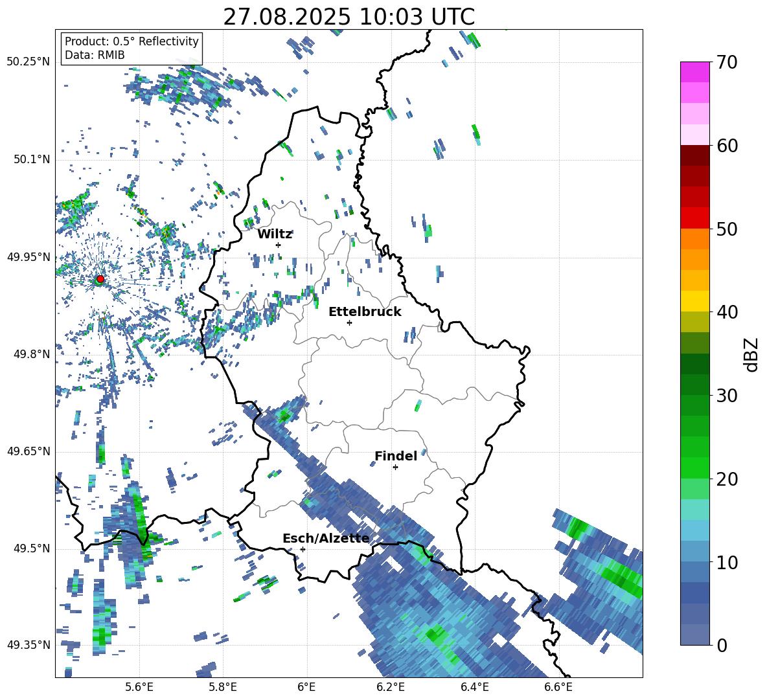Click the Data: RMIB text
767x700 pixels.
pyautogui.click(x=95, y=55)
